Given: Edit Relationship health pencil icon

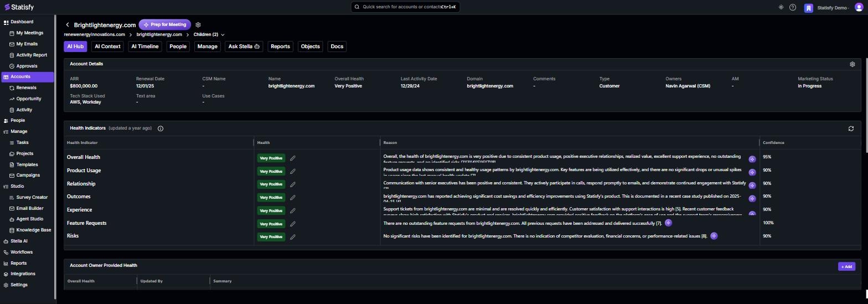Looking at the screenshot, I should pyautogui.click(x=293, y=184).
